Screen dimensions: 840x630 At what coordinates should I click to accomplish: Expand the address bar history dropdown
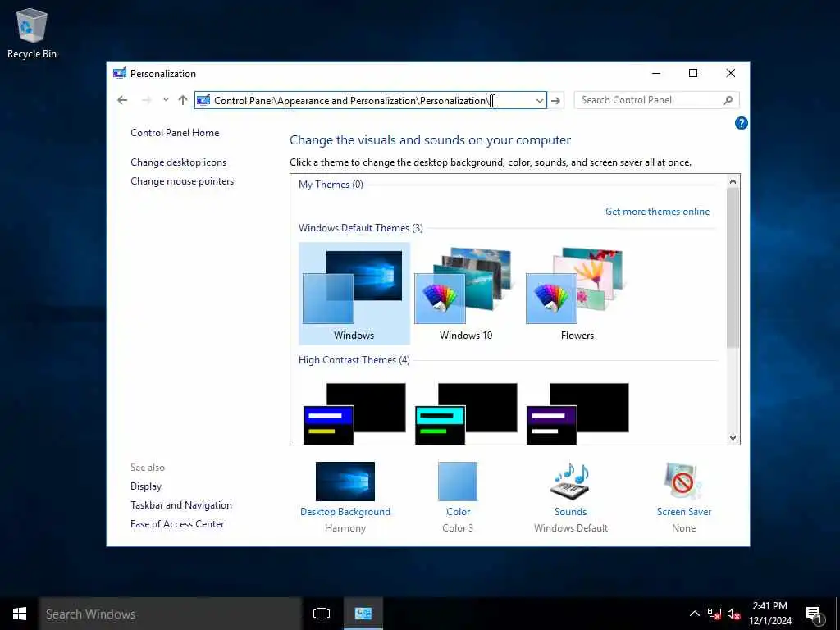click(540, 101)
